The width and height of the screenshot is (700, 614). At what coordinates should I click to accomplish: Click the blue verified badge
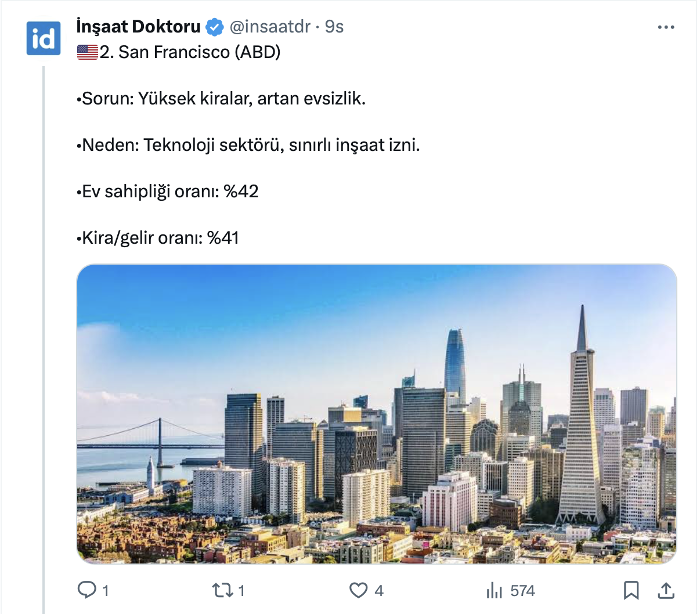click(215, 27)
